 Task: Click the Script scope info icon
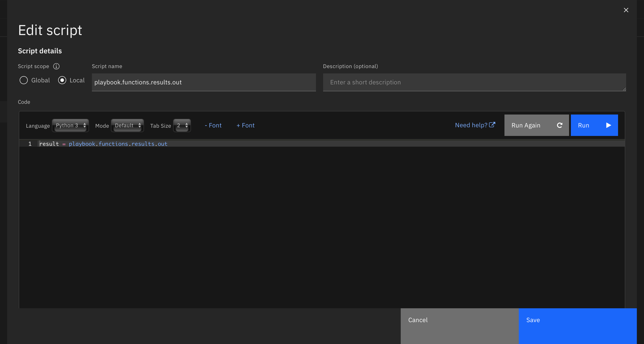tap(56, 66)
